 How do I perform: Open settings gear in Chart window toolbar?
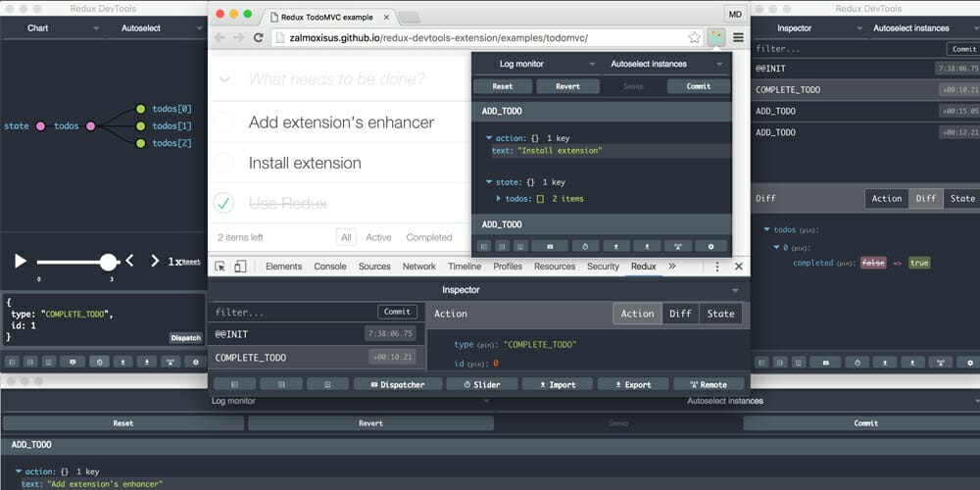click(x=196, y=362)
